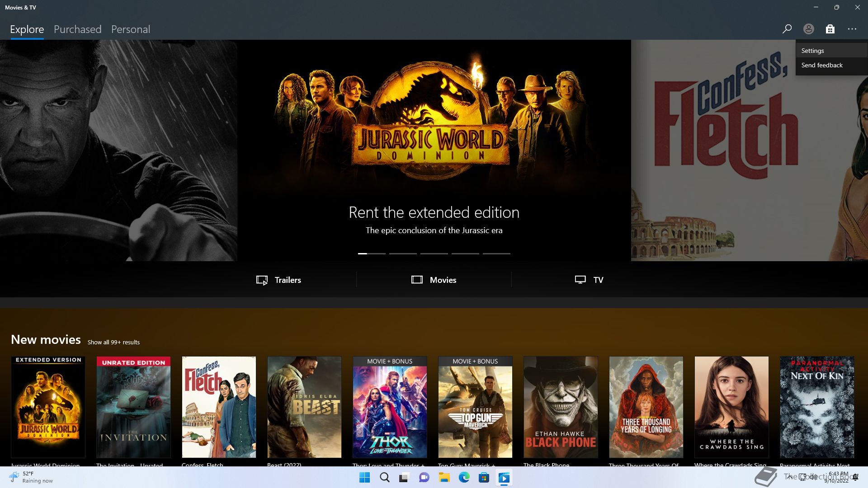Click 'Rent the extended edition' headline text
Screen dimensions: 868x488
(x=434, y=212)
